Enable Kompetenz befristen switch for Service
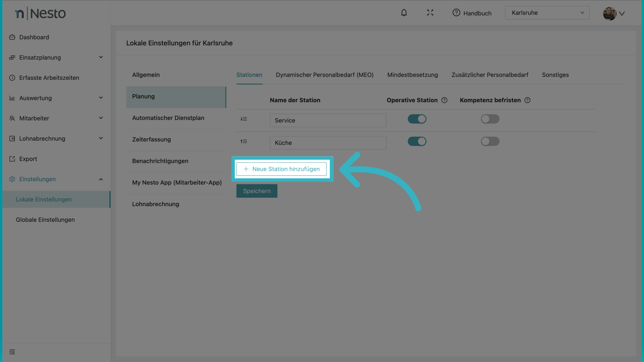Viewport: 644px width, 362px height. (490, 119)
